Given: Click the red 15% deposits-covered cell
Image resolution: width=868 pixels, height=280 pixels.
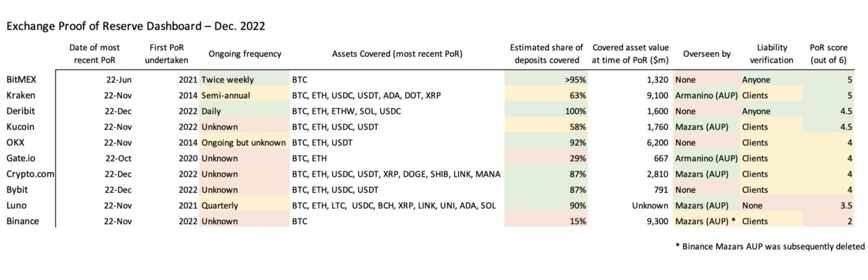Looking at the screenshot, I should [546, 221].
